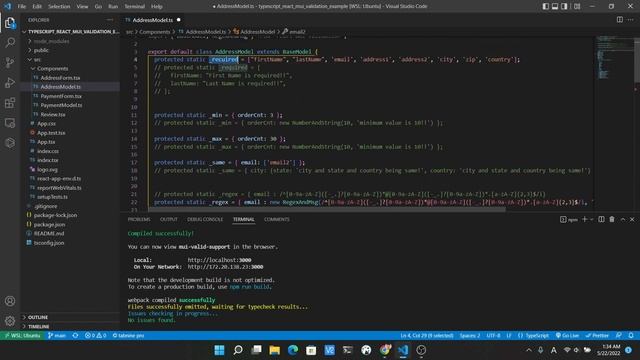Select the AddressModel.ts editor tab
Image resolution: width=640 pixels, height=360 pixels.
pyautogui.click(x=153, y=20)
